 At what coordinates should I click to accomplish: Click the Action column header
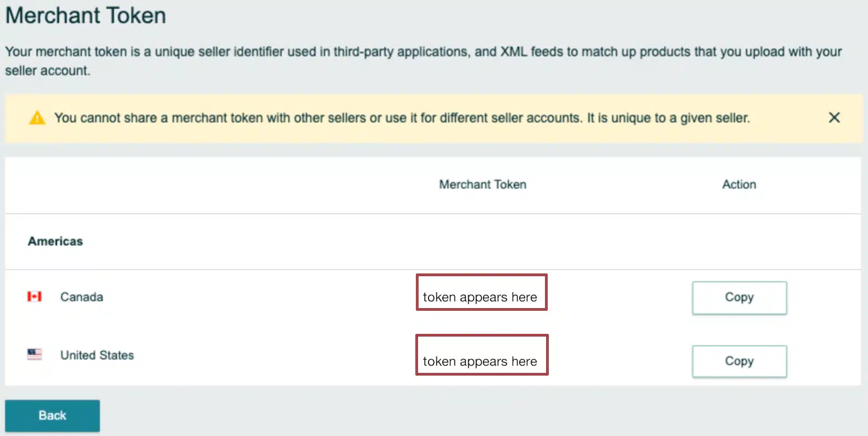pos(739,185)
